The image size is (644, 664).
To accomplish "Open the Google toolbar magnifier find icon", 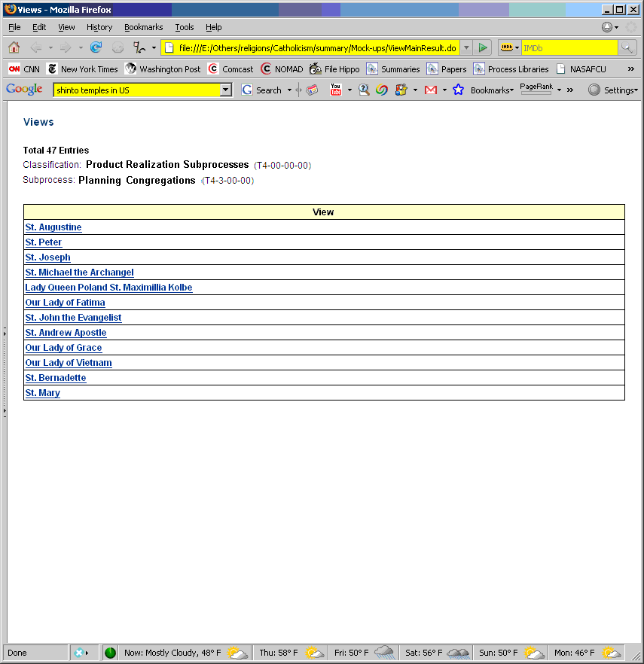I will [364, 90].
